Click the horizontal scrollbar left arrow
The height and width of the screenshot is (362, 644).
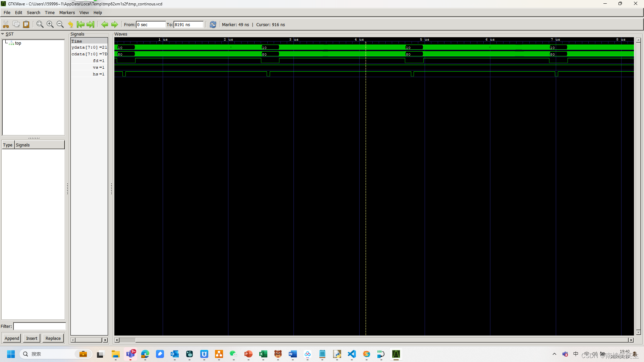coord(117,340)
